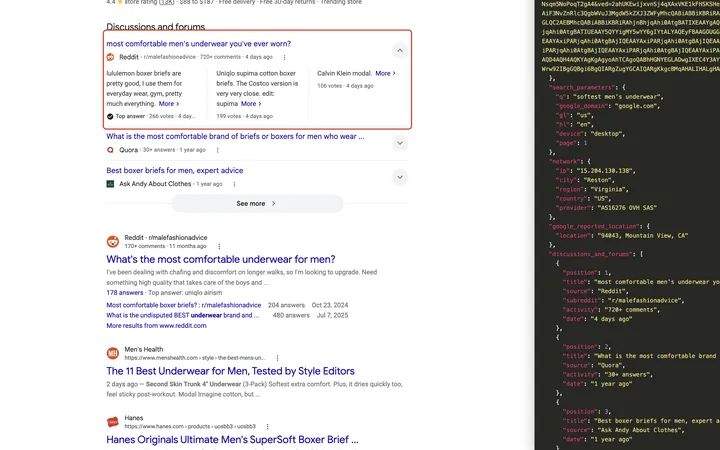Click the Hanes red logo icon

coord(113,422)
